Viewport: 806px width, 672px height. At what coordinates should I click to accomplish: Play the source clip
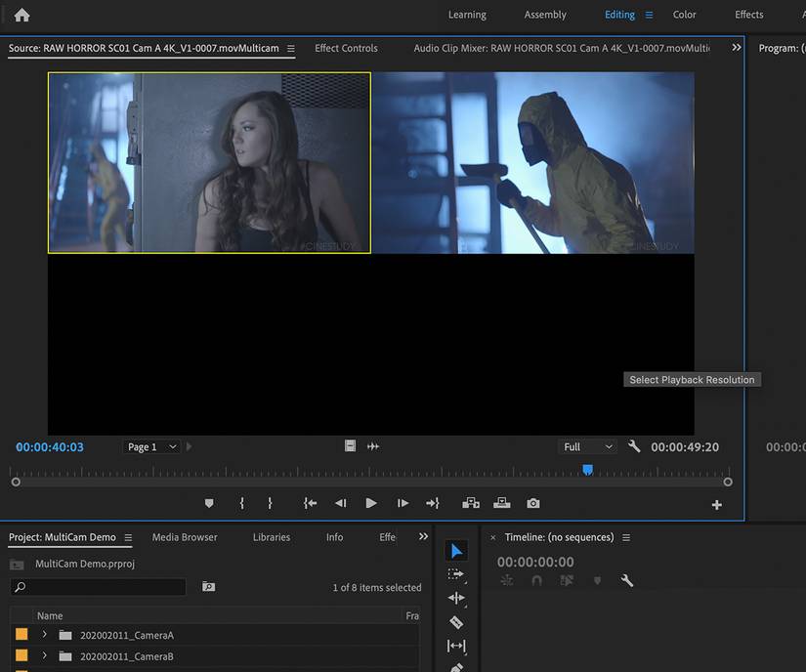coord(370,503)
